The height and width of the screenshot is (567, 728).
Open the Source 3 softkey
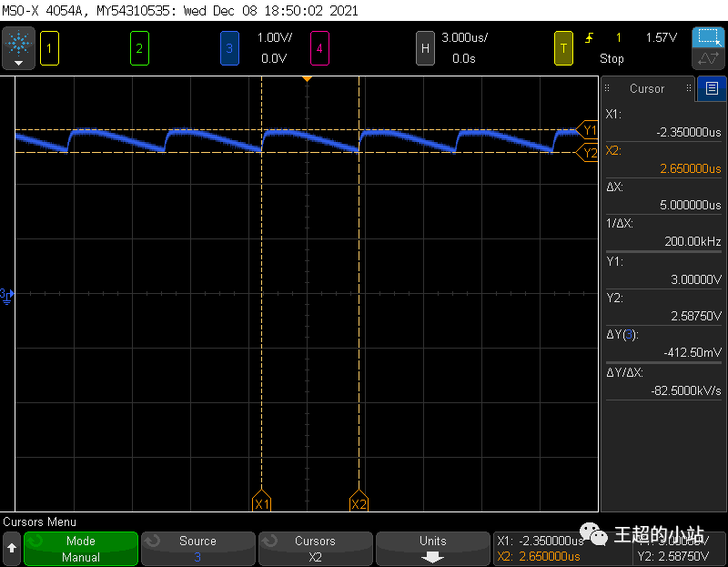coord(197,549)
